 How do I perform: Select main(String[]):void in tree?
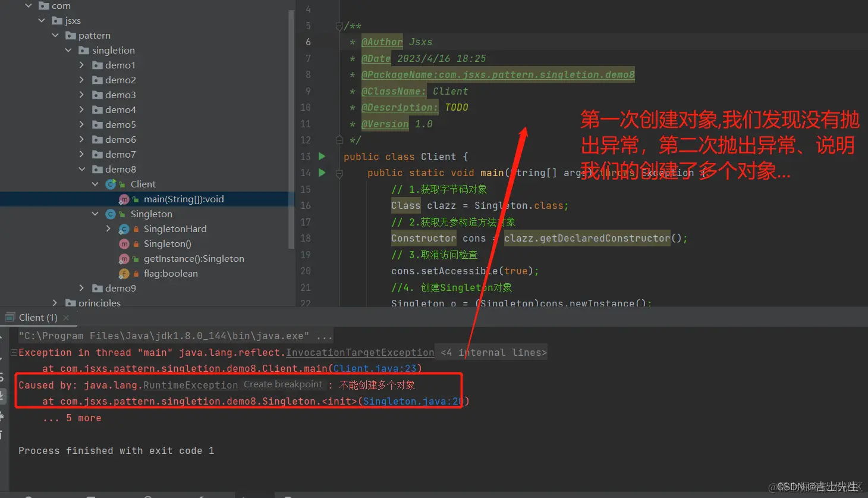click(184, 199)
